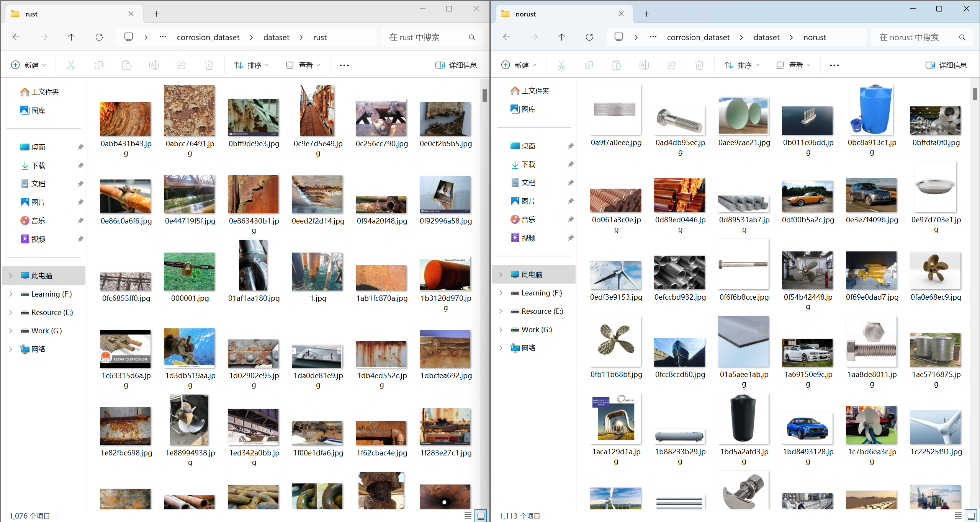The width and height of the screenshot is (980, 522).
Task: Click the rename icon in norust toolbar
Action: [644, 65]
